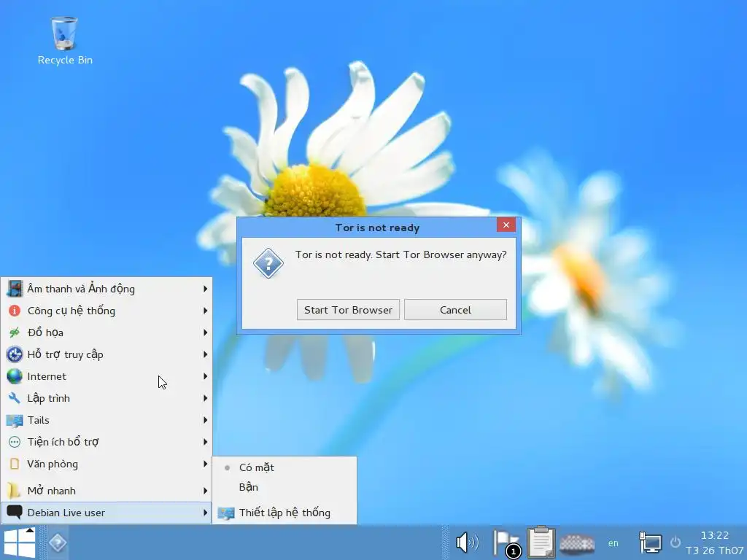Open the virtual keyboard tray icon
Screen dimensions: 747x560
click(x=577, y=542)
